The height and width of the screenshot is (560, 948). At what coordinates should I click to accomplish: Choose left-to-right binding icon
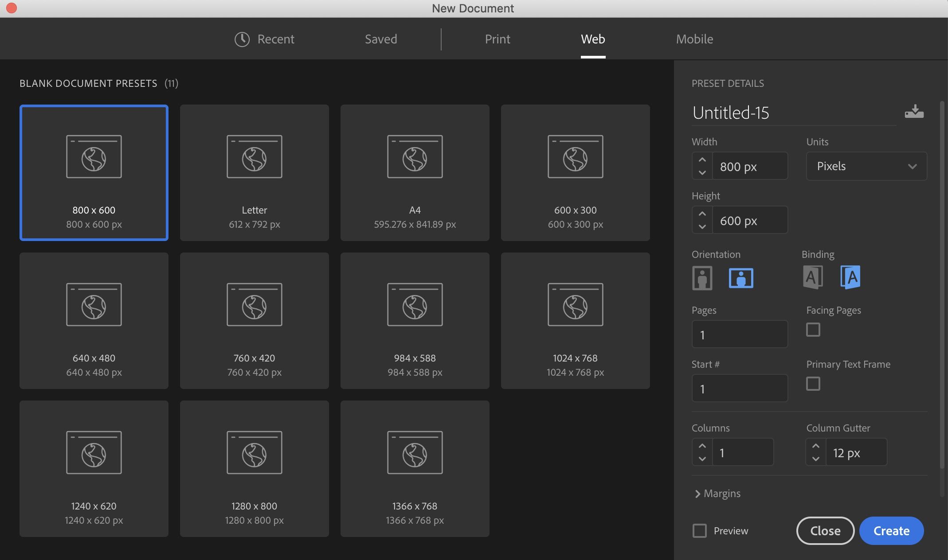click(x=813, y=277)
